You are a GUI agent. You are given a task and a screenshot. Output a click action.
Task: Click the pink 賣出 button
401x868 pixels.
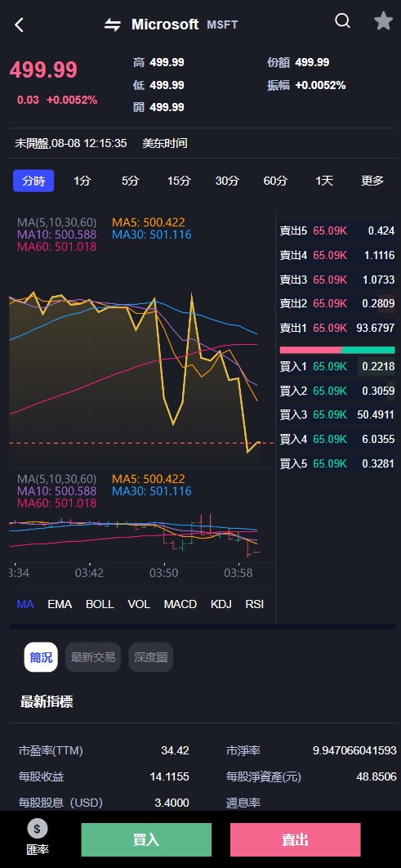(x=296, y=839)
